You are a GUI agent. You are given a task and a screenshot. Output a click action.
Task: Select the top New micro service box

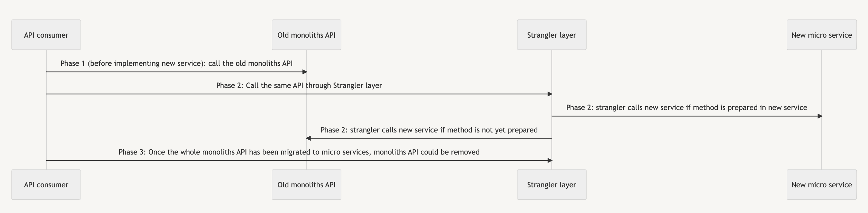(x=821, y=35)
